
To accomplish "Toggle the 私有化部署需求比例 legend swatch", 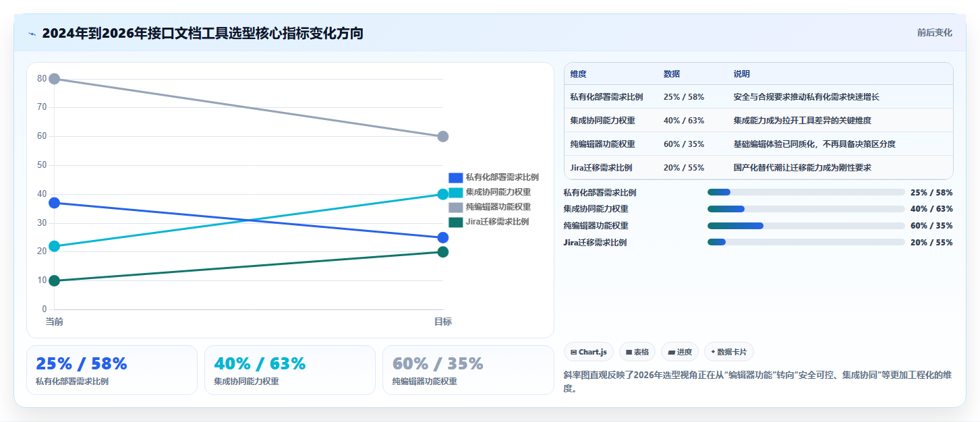I will [456, 177].
